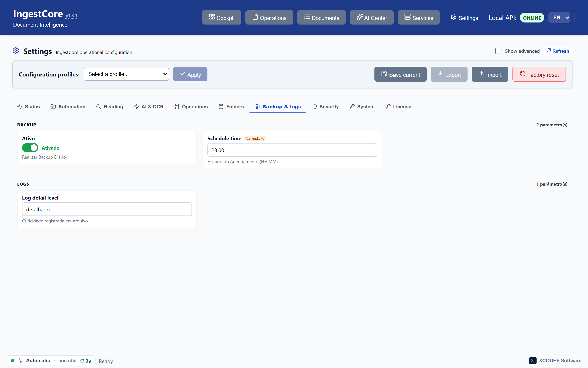
Task: Open the Cockpit page
Action: point(221,18)
